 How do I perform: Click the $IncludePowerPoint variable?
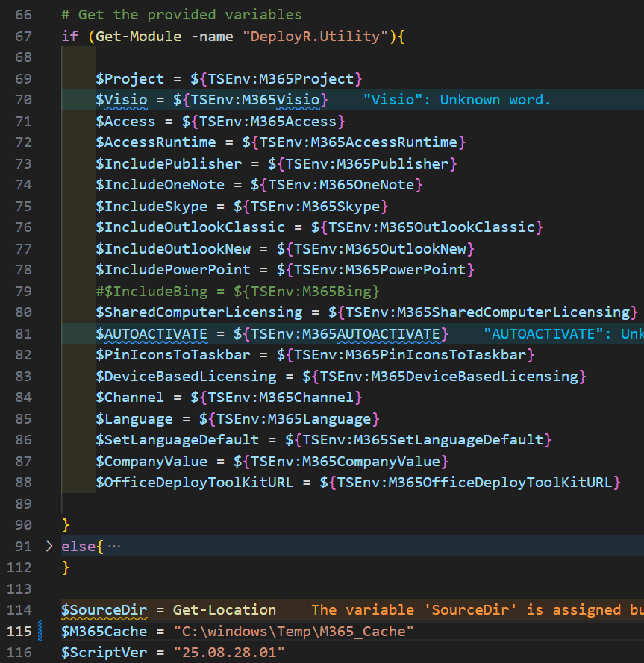[173, 270]
